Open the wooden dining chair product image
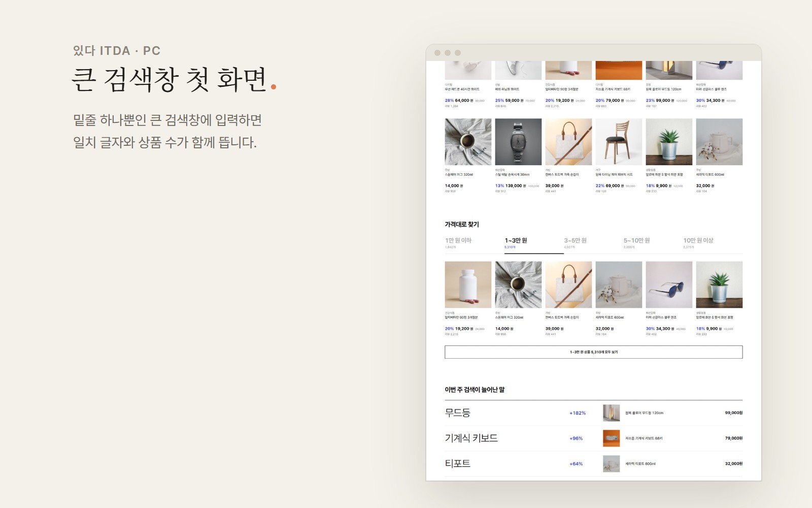812x508 pixels. pos(619,142)
